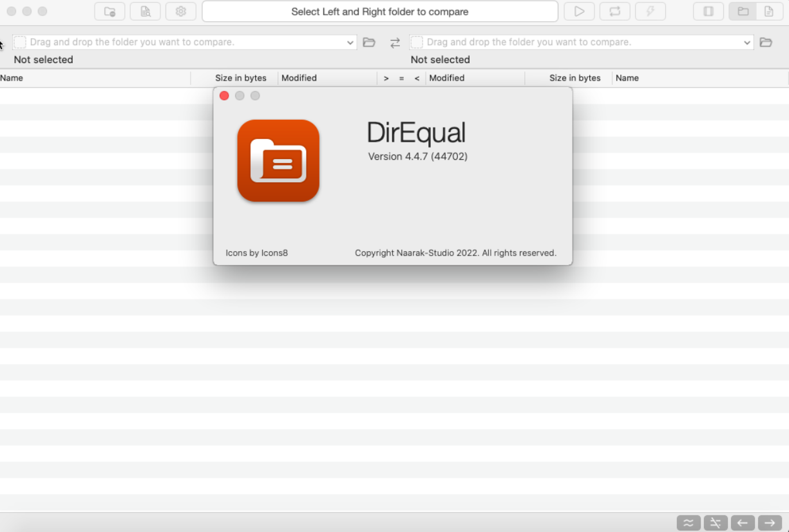Click the refresh/sync arrows toolbar icon
789x532 pixels.
[614, 12]
